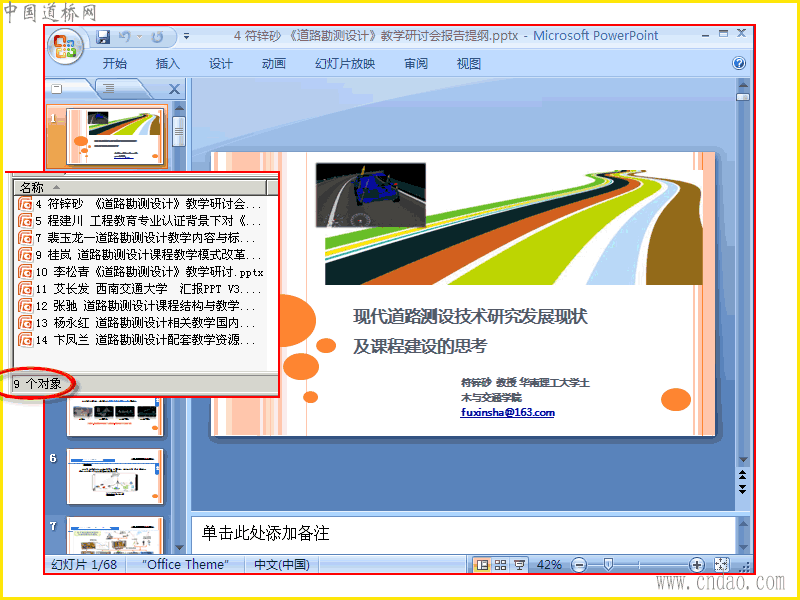Go to previous slide double-arrow button
Screen dimensions: 800x600
click(743, 474)
